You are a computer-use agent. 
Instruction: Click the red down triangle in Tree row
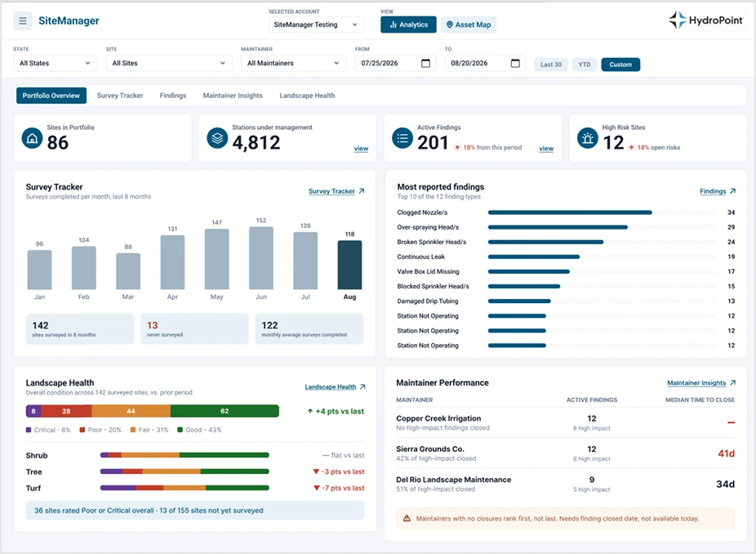click(316, 471)
